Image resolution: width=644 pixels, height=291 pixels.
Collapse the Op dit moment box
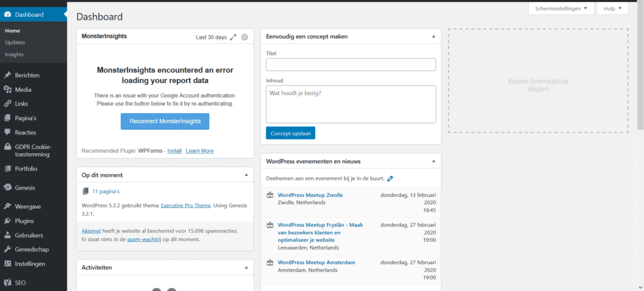coord(247,175)
